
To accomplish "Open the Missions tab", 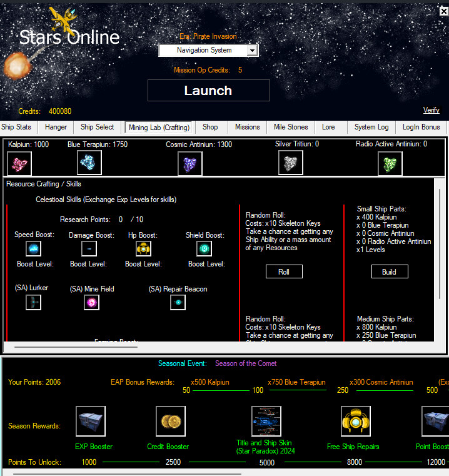I will [247, 127].
